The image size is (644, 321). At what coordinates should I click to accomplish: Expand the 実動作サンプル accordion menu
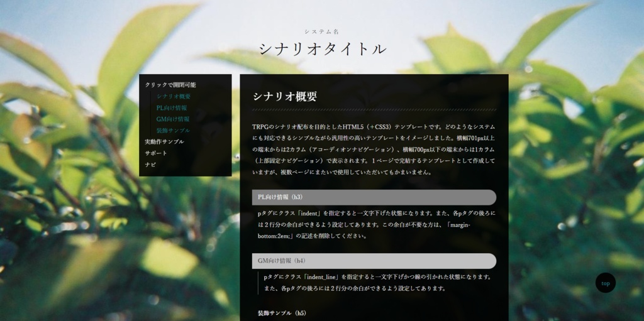pyautogui.click(x=164, y=141)
